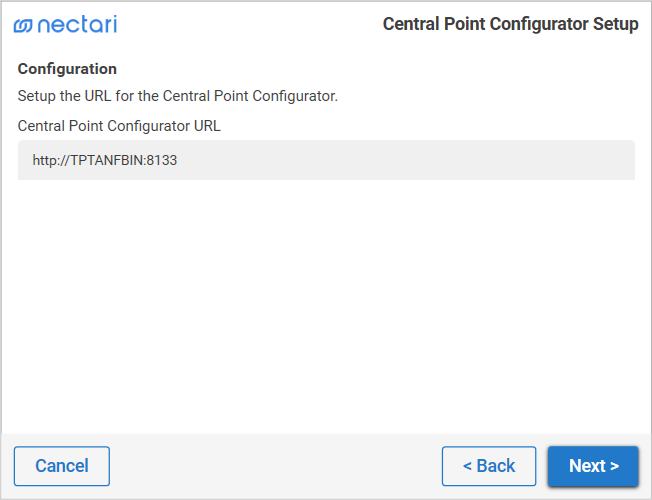Image resolution: width=652 pixels, height=500 pixels.
Task: Click the TPTANFBIN hostname in URL field
Action: (x=107, y=160)
